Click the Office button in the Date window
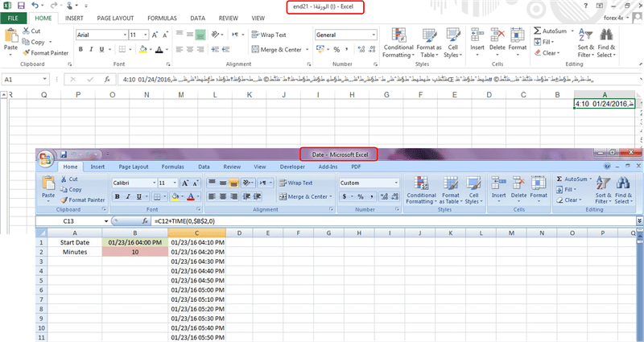The height and width of the screenshot is (342, 644). [47, 157]
